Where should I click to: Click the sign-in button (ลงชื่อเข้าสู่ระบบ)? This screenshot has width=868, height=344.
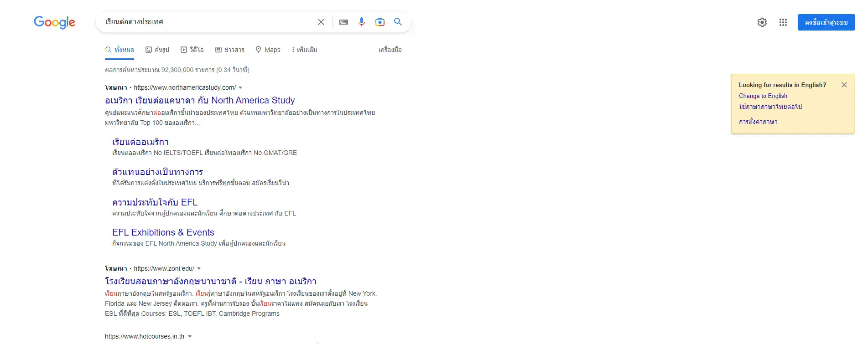[x=826, y=22]
